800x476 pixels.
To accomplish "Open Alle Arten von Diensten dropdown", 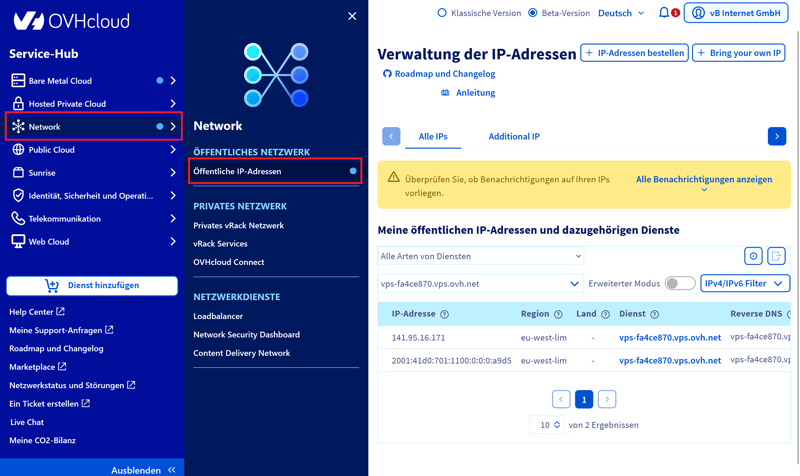I will click(x=480, y=256).
